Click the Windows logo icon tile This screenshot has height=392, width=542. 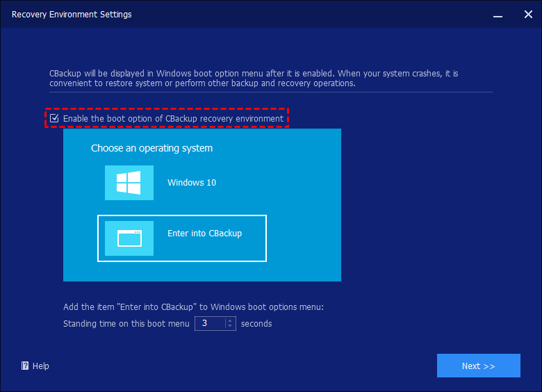129,183
